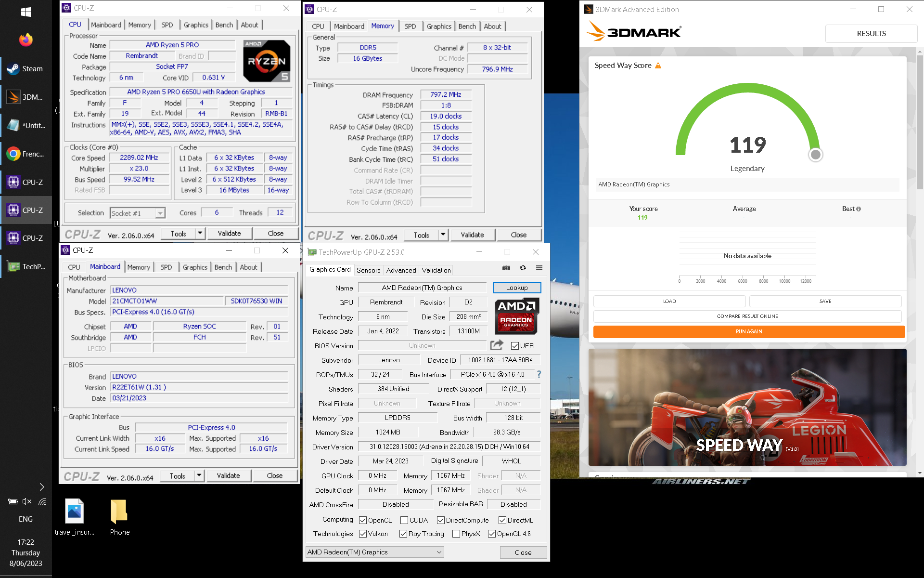
Task: Open the Advanced tab in GPU-Z
Action: [401, 270]
